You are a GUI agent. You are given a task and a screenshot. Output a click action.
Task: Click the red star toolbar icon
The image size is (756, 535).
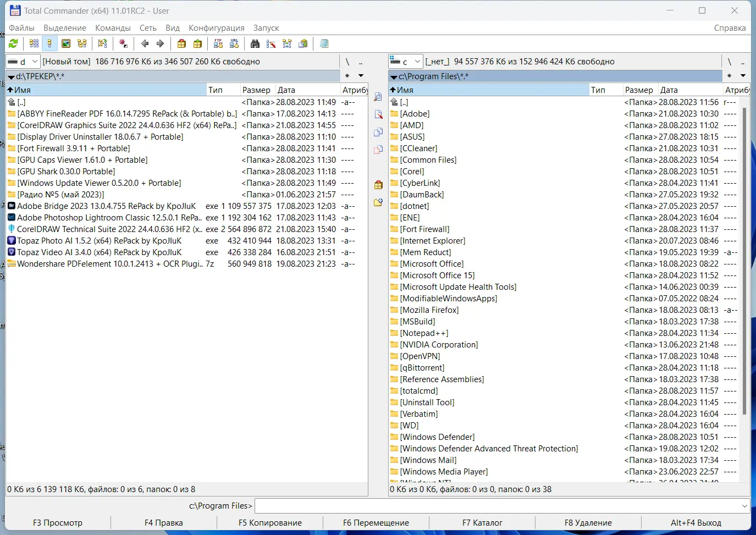pyautogui.click(x=123, y=43)
